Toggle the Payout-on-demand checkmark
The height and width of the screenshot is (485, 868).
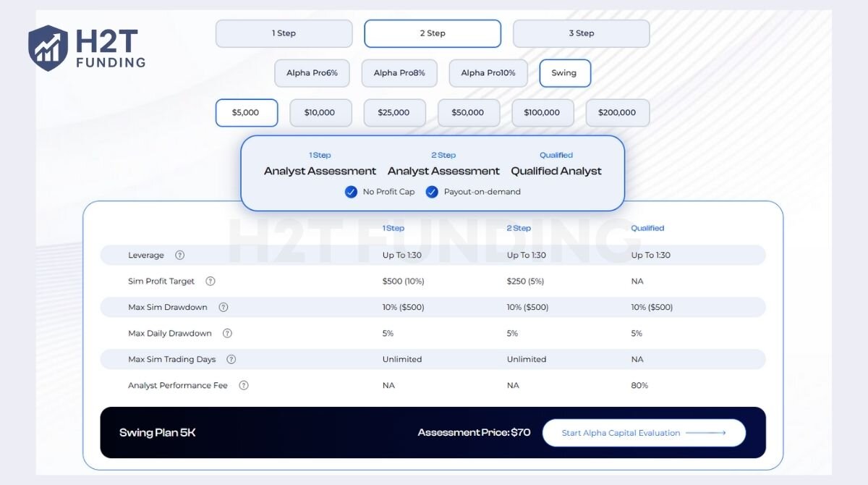[432, 192]
